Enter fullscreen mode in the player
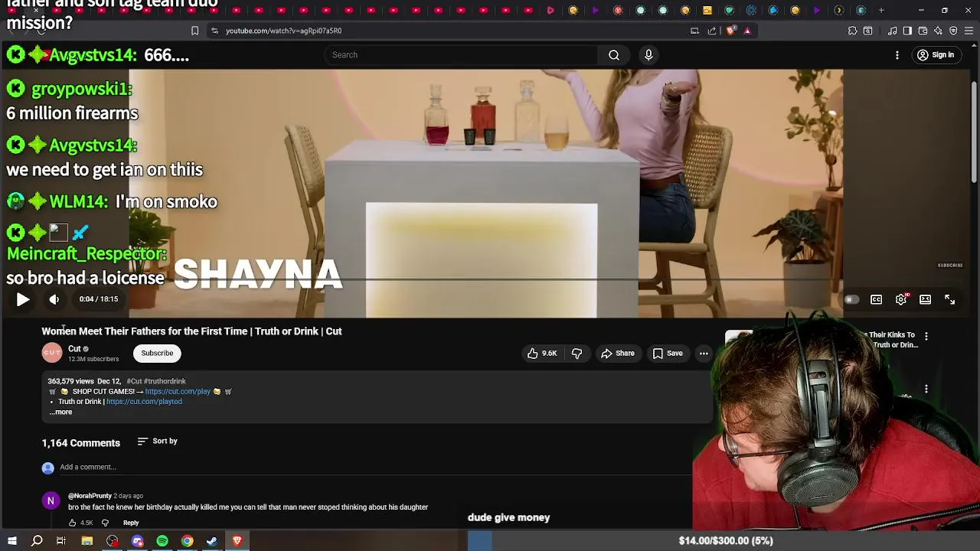 pos(949,300)
